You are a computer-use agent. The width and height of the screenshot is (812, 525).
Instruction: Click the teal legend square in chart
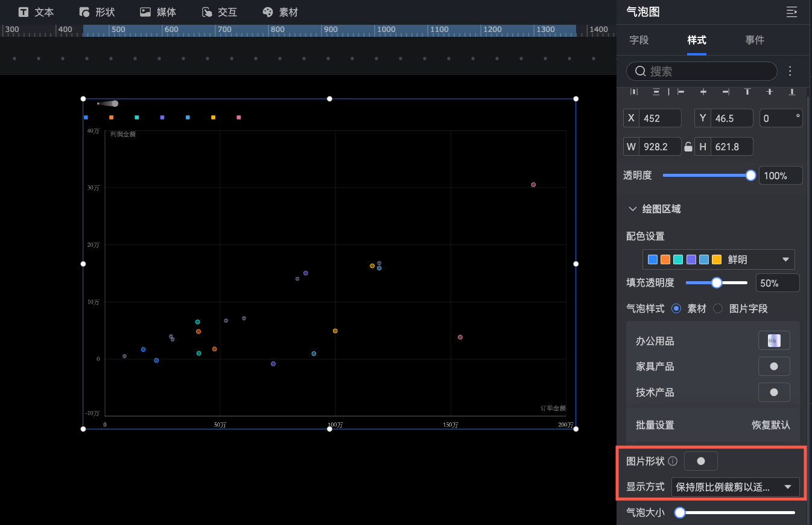[137, 118]
